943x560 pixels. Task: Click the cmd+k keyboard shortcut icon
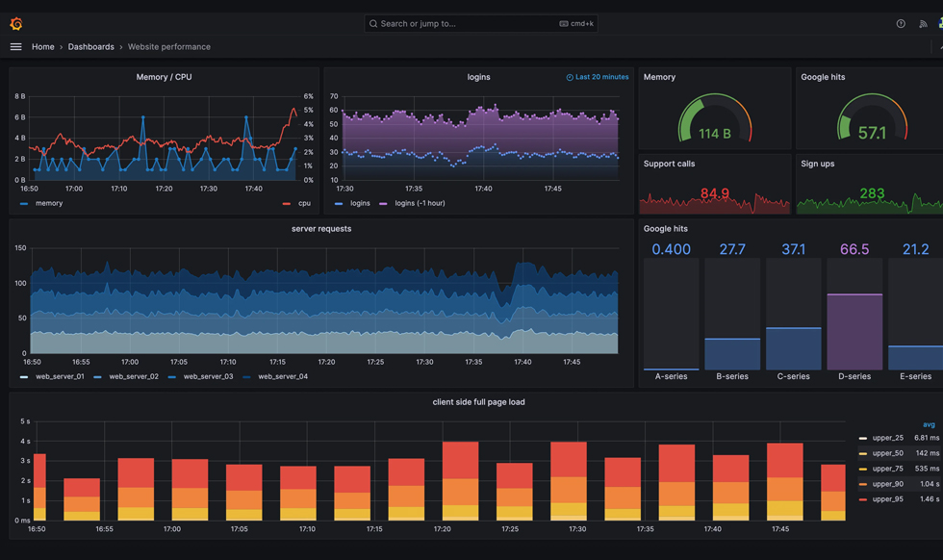coord(564,24)
